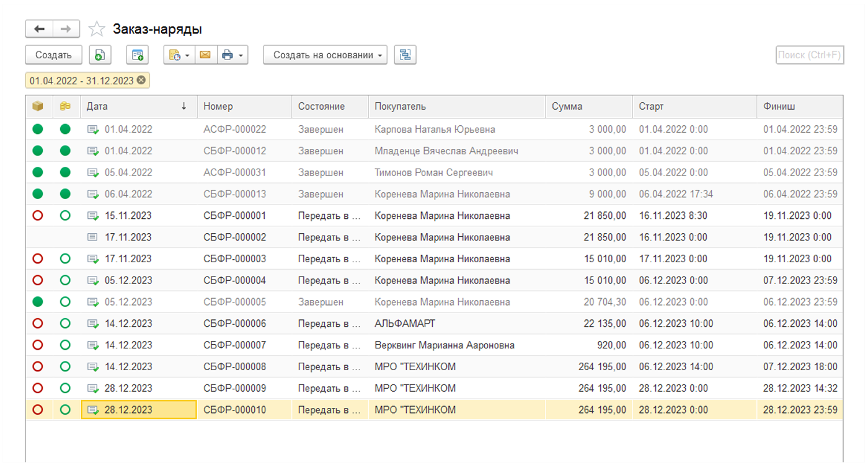Click buyer Тимонов Роман Сергеевич

[434, 172]
